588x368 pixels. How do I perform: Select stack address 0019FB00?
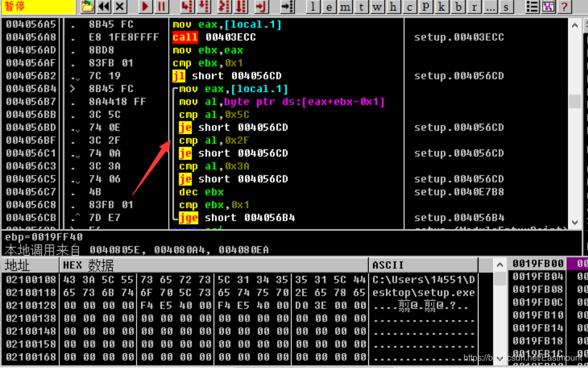pos(538,263)
